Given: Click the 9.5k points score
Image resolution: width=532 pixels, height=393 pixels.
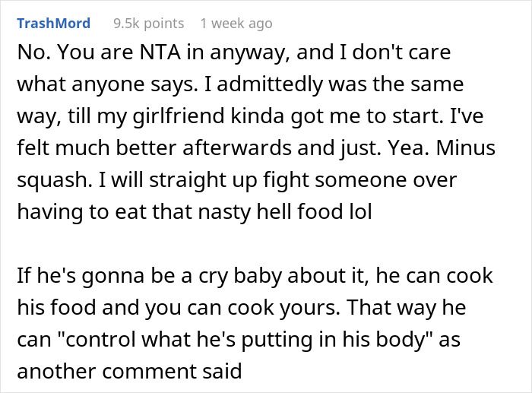Looking at the screenshot, I should click(148, 24).
